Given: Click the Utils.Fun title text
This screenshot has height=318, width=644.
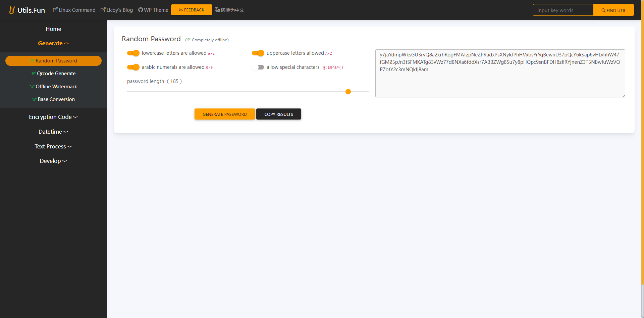Looking at the screenshot, I should [31, 10].
